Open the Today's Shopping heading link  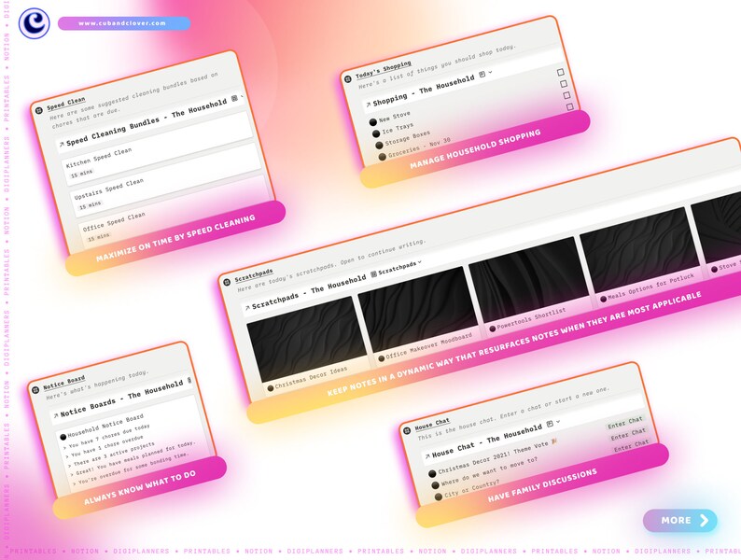(384, 69)
